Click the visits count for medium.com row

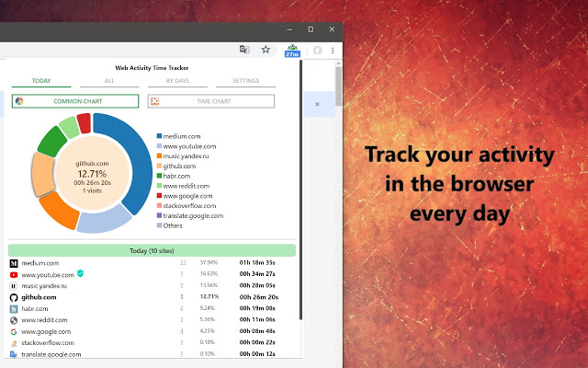click(x=183, y=262)
